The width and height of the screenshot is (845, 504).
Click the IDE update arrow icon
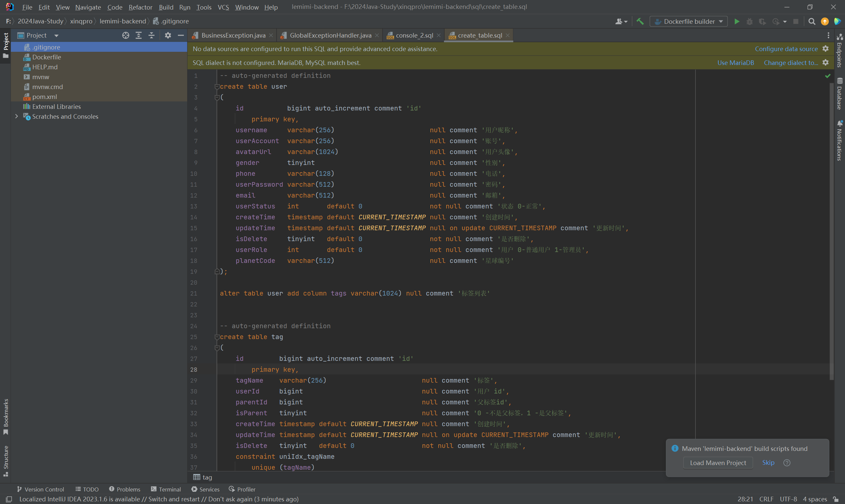click(x=825, y=21)
